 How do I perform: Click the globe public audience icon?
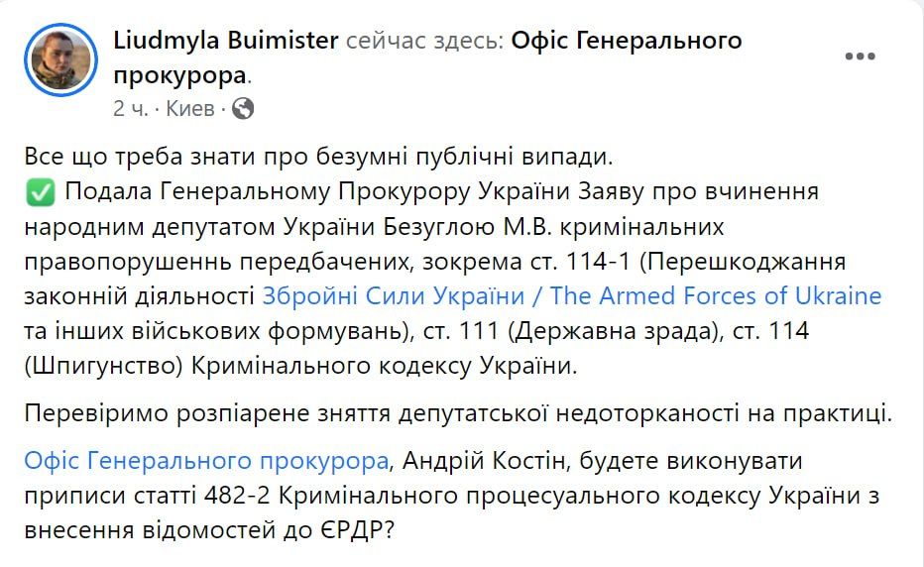coord(242,108)
